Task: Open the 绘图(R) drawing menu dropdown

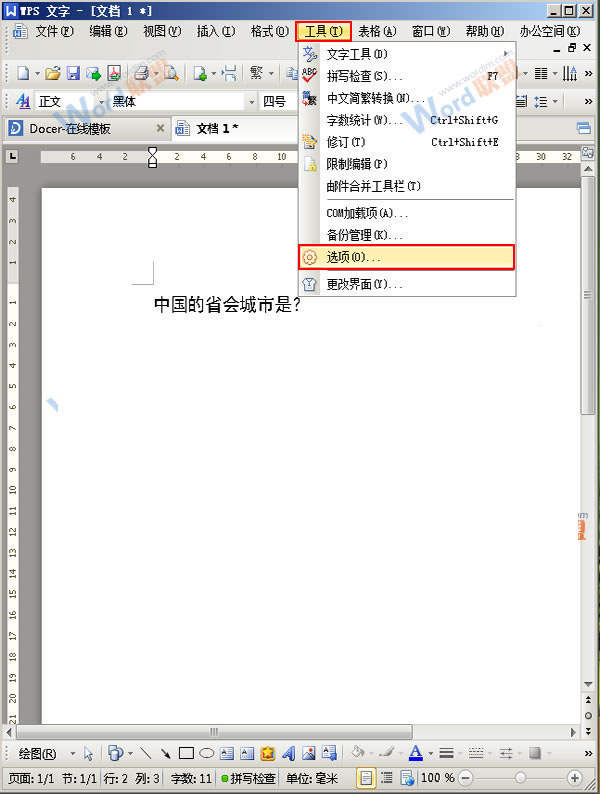Action: [73, 753]
